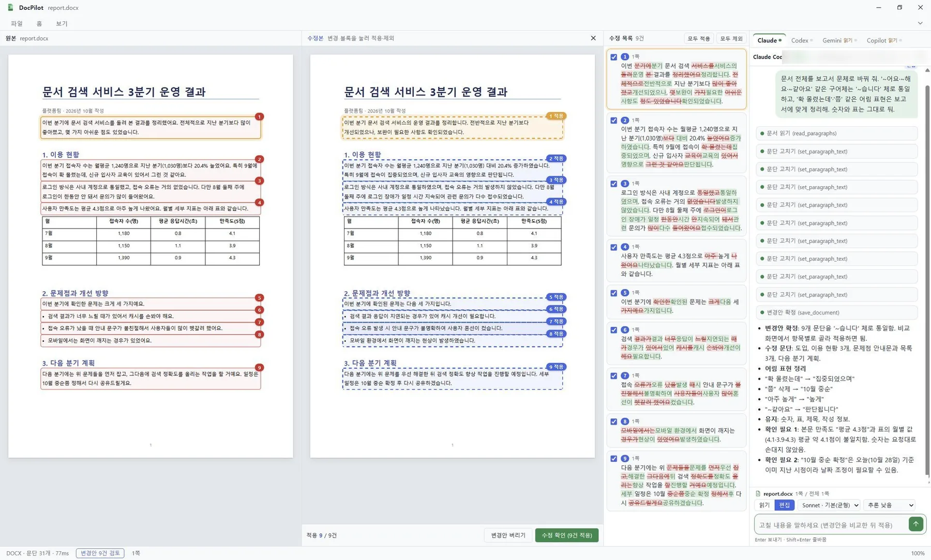The width and height of the screenshot is (931, 560).
Task: Click red marker 3 beside 로그인 paragraph
Action: [260, 181]
